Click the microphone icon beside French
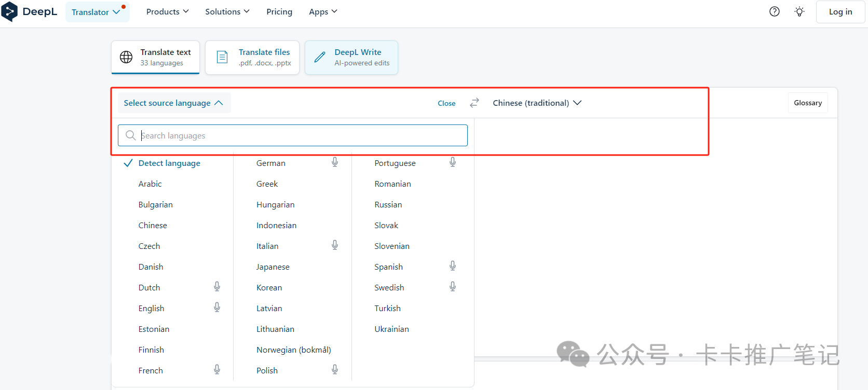 click(217, 370)
